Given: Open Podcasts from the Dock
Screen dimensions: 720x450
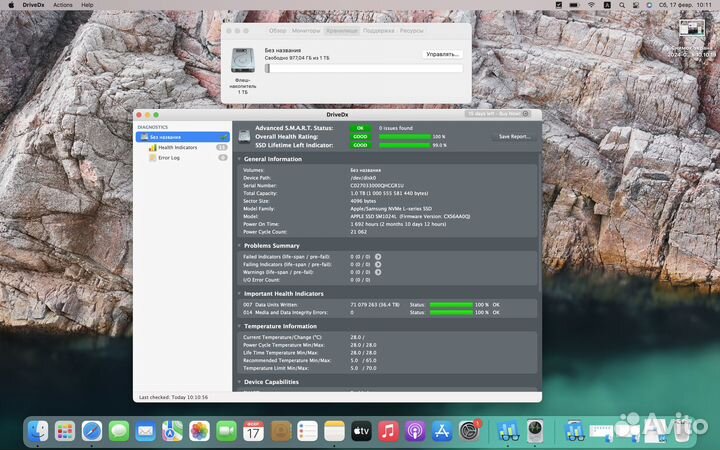Looking at the screenshot, I should pyautogui.click(x=415, y=431).
